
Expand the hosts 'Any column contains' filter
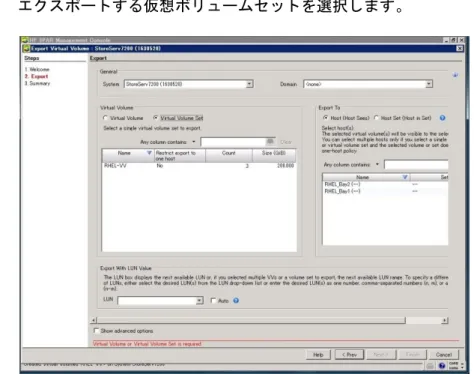pyautogui.click(x=377, y=164)
